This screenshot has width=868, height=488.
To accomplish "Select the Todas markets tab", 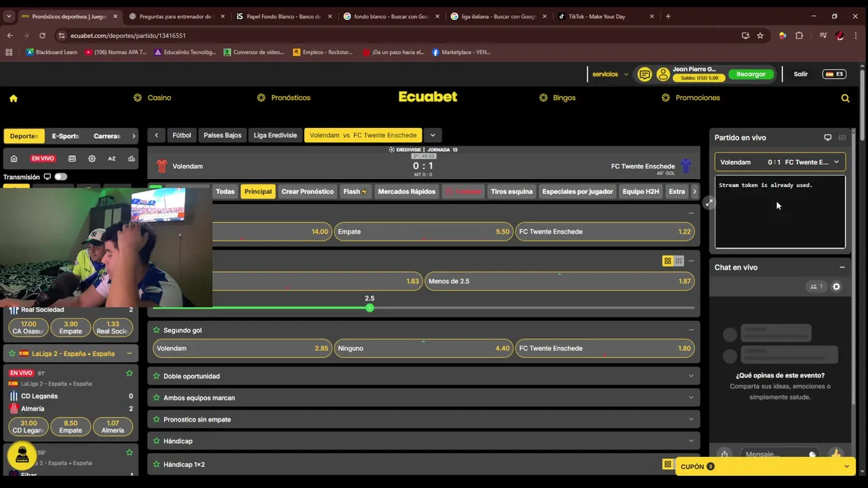I will pos(225,192).
